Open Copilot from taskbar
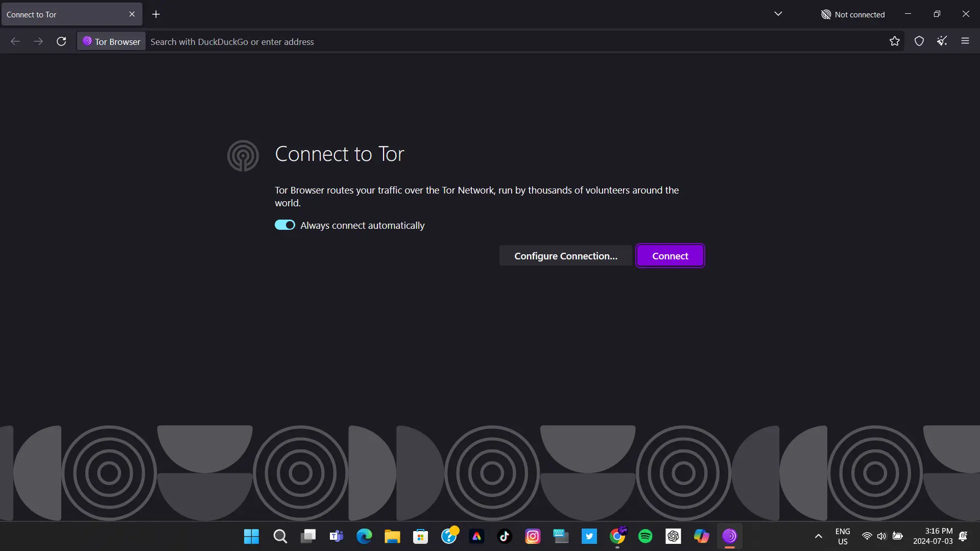 pyautogui.click(x=701, y=536)
